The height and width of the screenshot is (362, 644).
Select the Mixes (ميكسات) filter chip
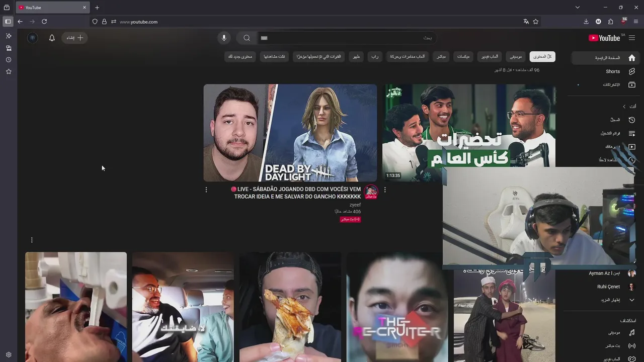tap(463, 57)
